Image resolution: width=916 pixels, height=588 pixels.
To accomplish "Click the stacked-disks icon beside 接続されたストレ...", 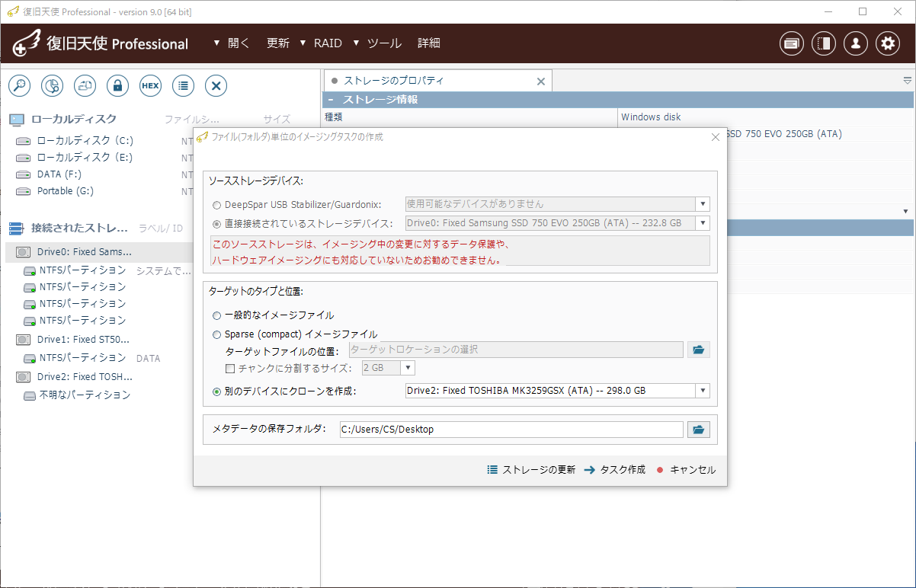I will coord(17,228).
